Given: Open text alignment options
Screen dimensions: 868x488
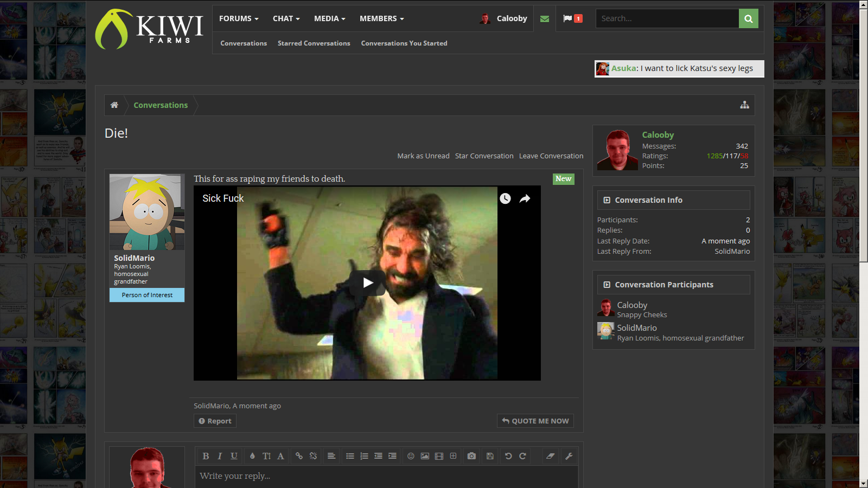Looking at the screenshot, I should (331, 456).
